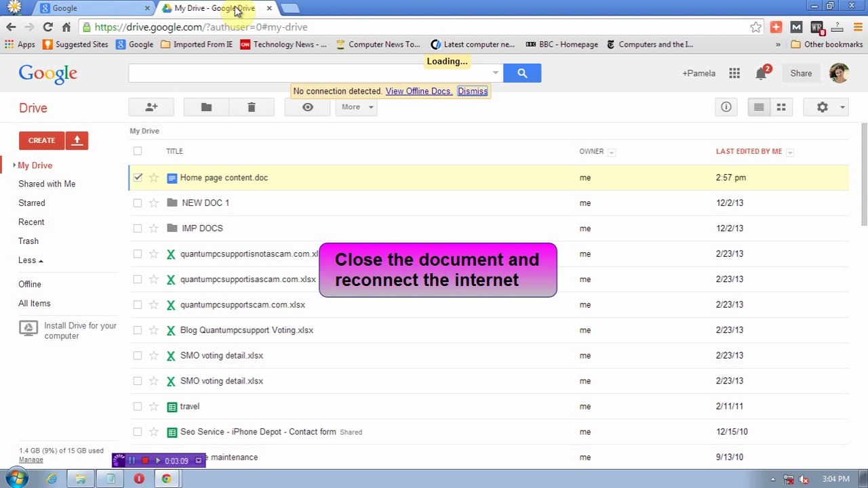The height and width of the screenshot is (488, 868).
Task: Switch to list view icon
Action: point(759,107)
